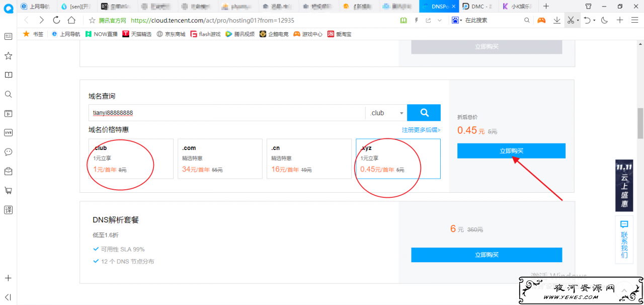
Task: Close the DNSPod tab
Action: pyautogui.click(x=453, y=7)
